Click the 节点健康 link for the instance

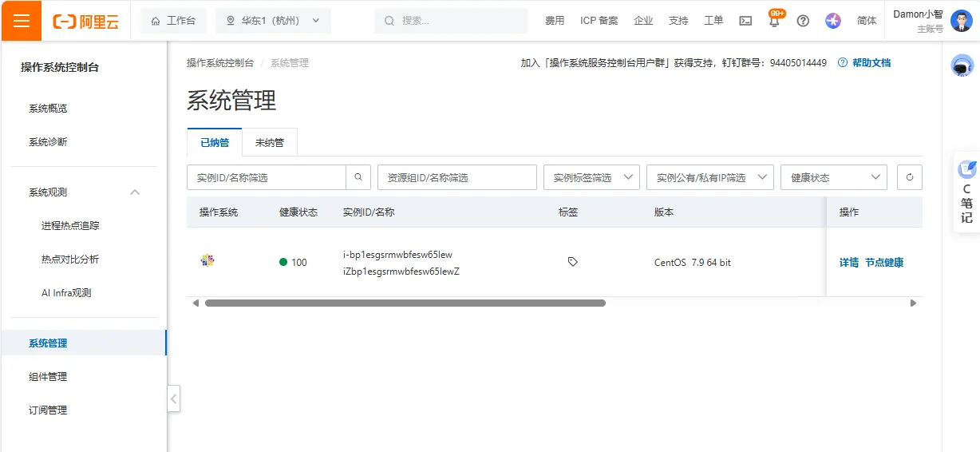[884, 262]
